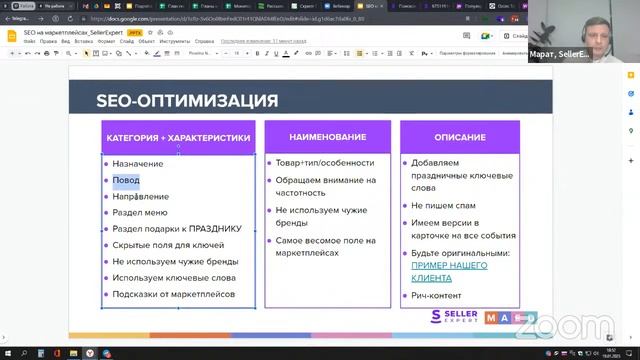Viewport: 640px width, 360px height.
Task: Increase the font size
Action: click(x=247, y=53)
